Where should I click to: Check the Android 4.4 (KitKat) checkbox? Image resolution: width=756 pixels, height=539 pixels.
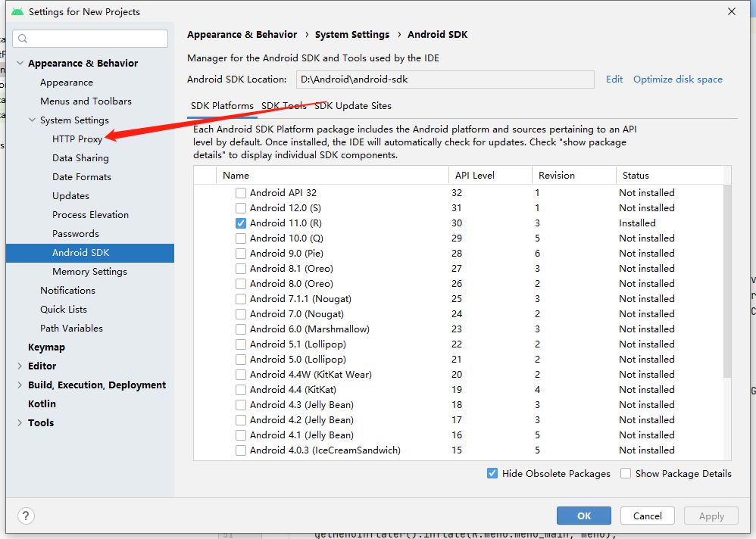241,390
